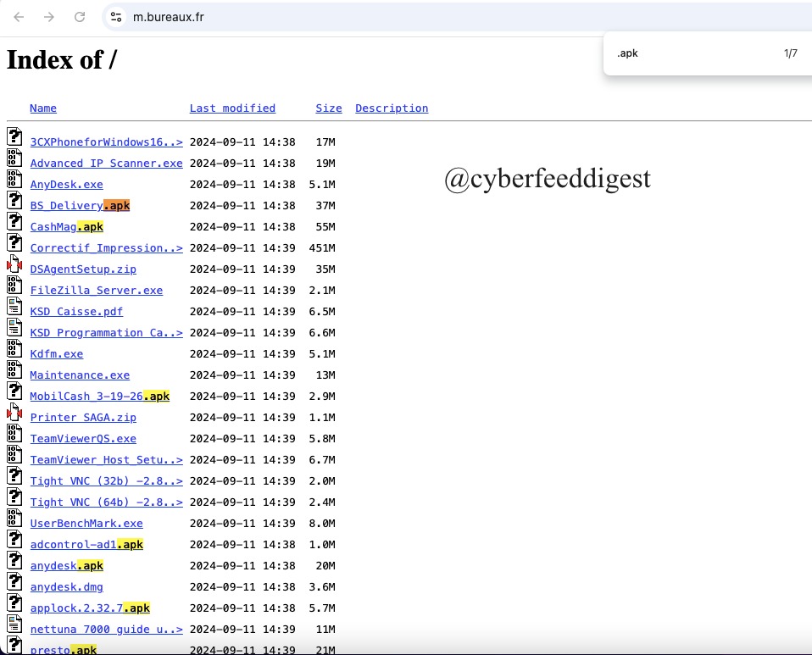Viewport: 812px width, 655px height.
Task: Click document icon beside KSD_Programmation_Ca
Action: [x=14, y=328]
